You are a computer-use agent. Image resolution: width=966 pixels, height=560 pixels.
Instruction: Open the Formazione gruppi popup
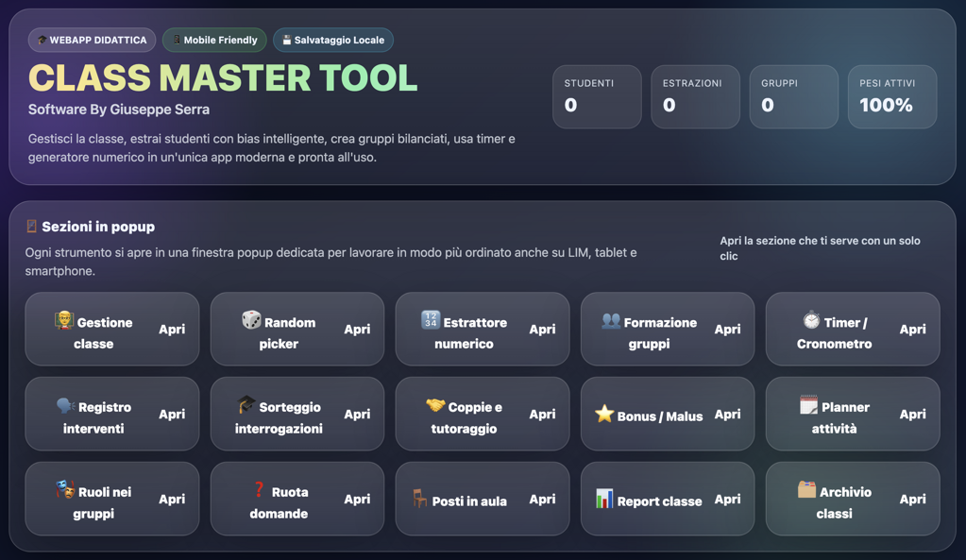click(668, 329)
